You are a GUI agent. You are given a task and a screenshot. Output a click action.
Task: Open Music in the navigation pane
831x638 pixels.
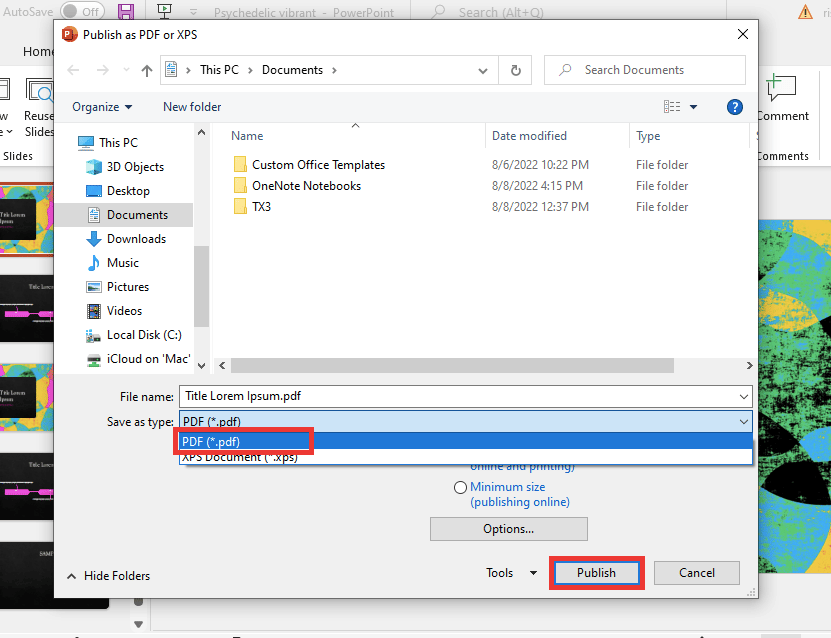tap(112, 263)
